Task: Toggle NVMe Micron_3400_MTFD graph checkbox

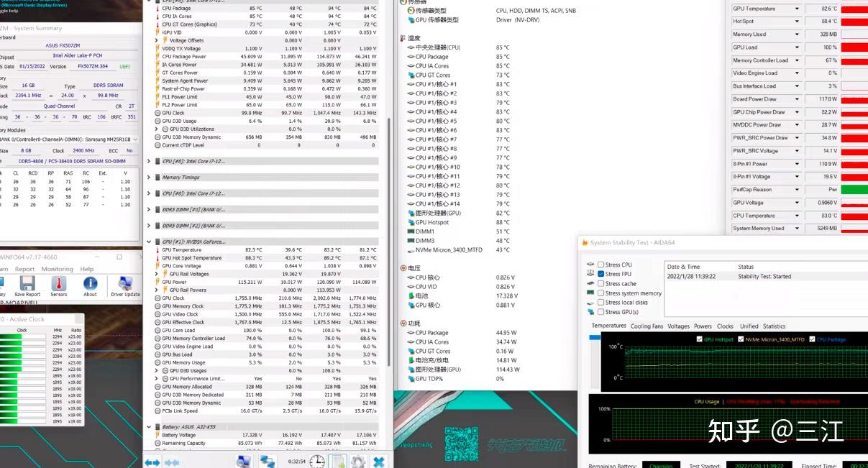Action: tap(741, 339)
